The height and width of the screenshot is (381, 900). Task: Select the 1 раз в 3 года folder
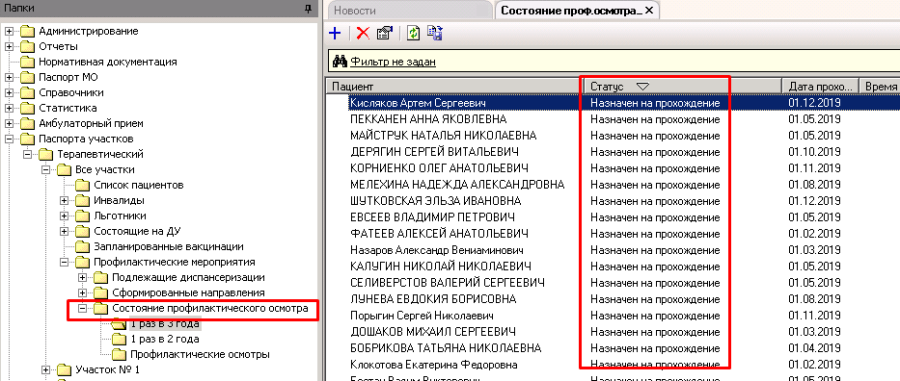[165, 324]
